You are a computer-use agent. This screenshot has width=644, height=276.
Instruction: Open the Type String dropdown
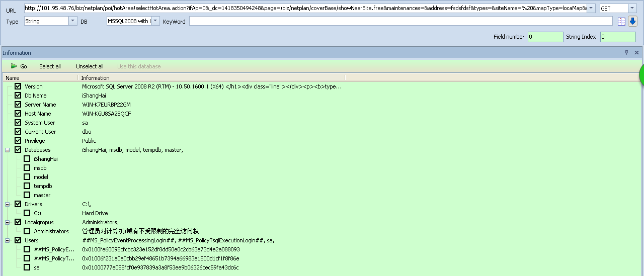point(73,21)
